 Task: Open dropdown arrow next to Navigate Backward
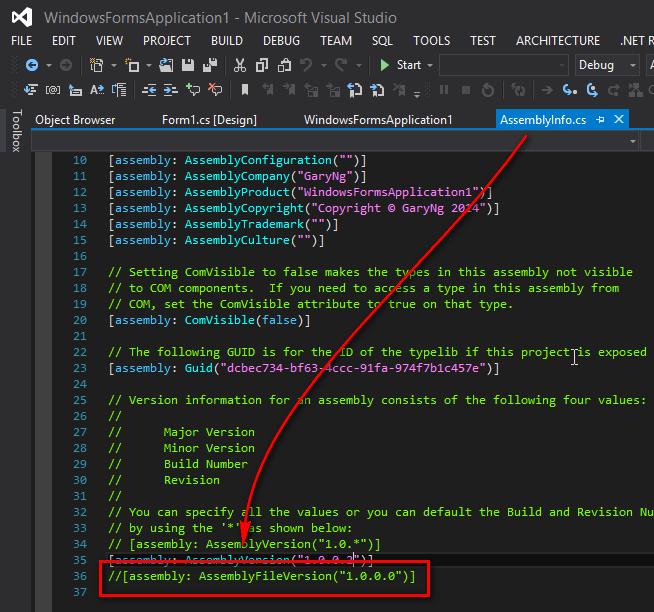pos(49,65)
